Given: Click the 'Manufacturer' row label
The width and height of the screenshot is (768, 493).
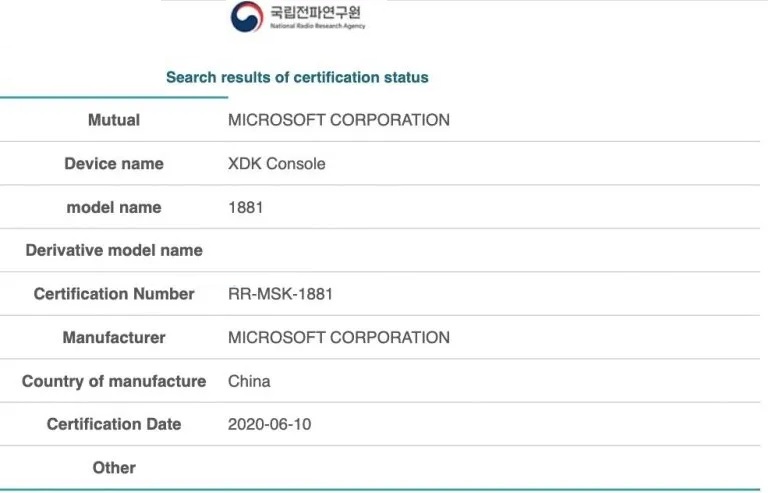Looking at the screenshot, I should (114, 337).
